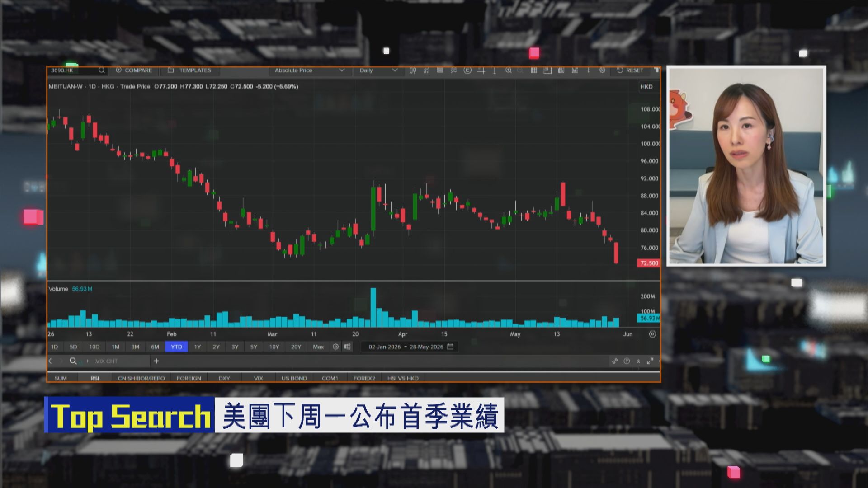Click the back arrow in lower bar
This screenshot has height=488, width=868.
coord(50,361)
